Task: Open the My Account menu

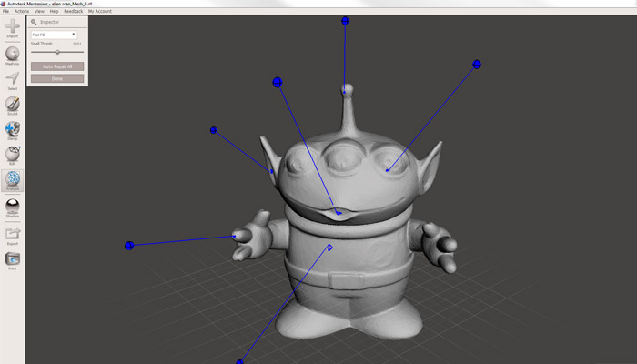Action: [x=100, y=11]
